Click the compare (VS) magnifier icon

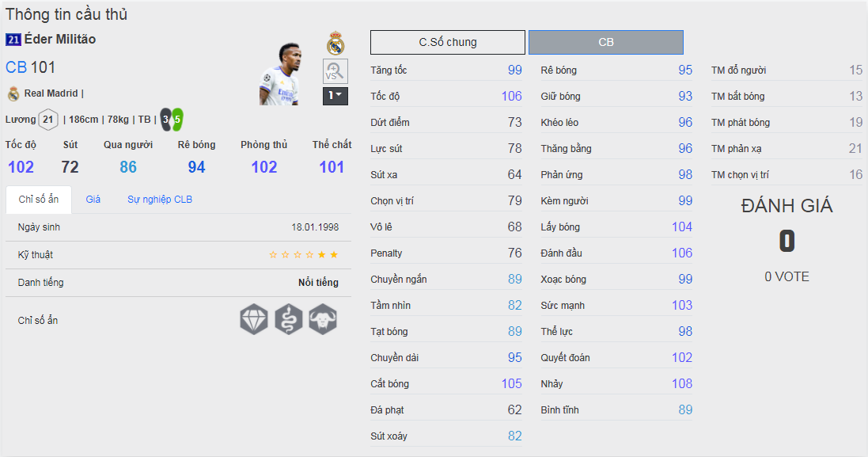[335, 71]
